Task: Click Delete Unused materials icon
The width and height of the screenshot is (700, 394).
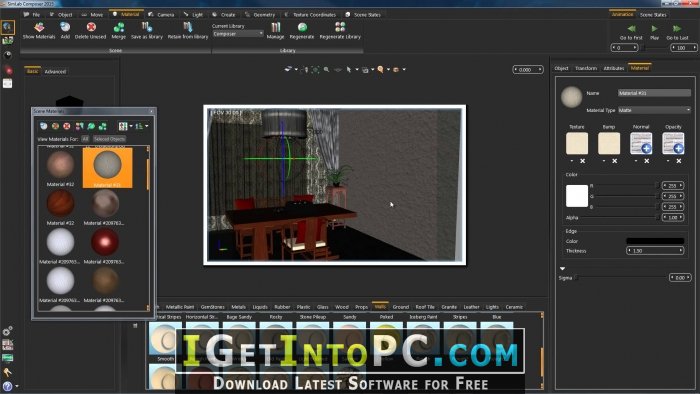Action: point(91,27)
